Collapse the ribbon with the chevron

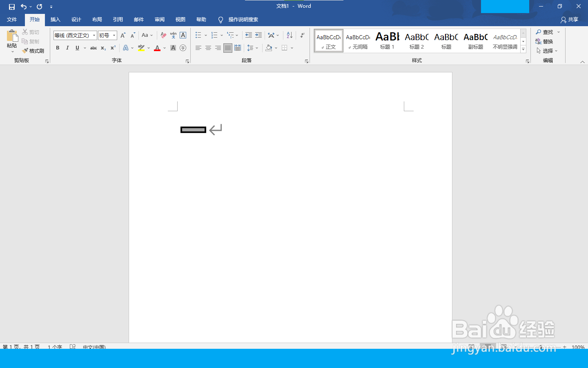coord(582,62)
